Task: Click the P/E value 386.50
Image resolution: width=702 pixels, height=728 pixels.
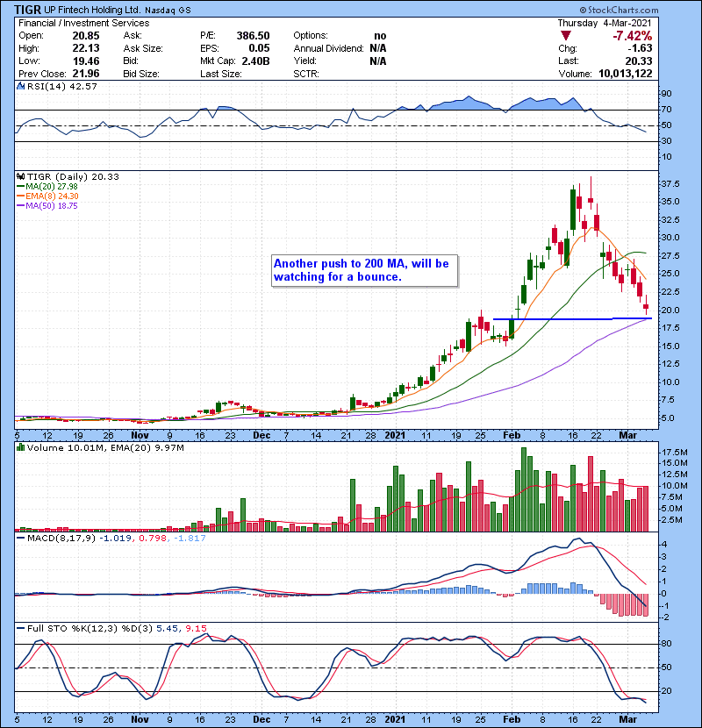Action: coord(253,36)
